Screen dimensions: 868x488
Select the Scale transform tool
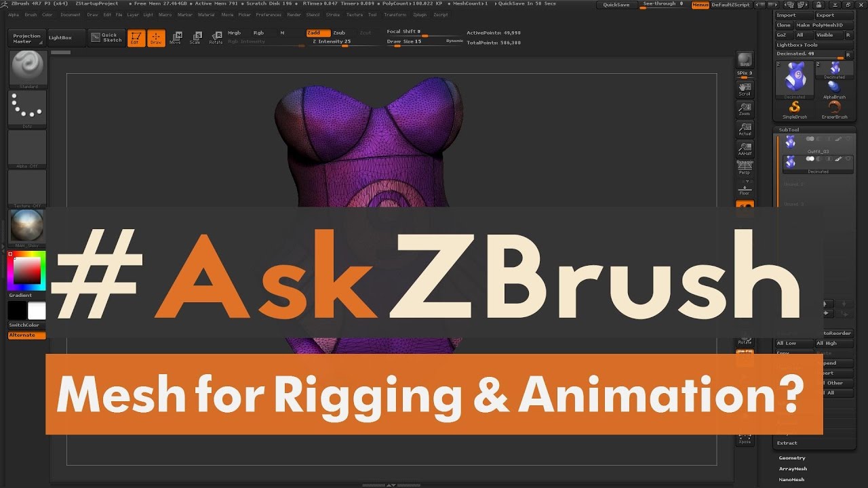tap(195, 38)
